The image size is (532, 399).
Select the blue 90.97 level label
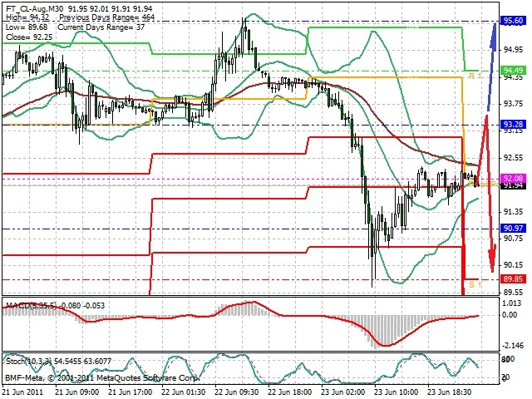point(513,228)
